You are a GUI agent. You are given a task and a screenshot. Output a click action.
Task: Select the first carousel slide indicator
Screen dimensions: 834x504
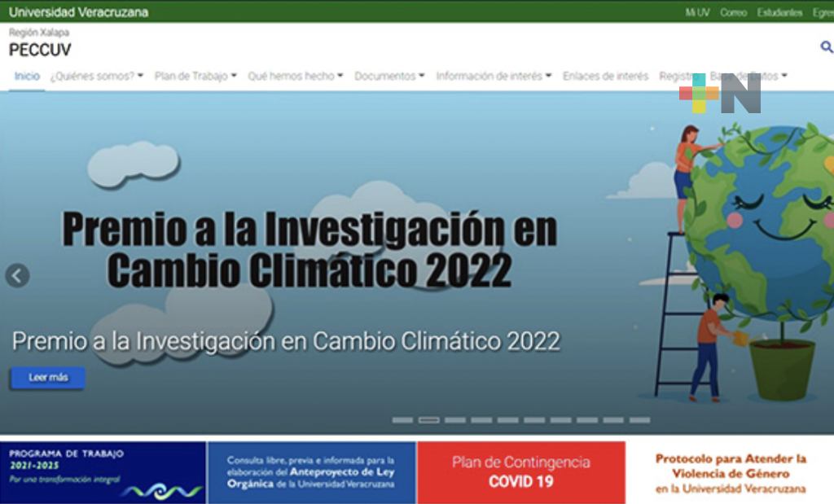tap(402, 420)
